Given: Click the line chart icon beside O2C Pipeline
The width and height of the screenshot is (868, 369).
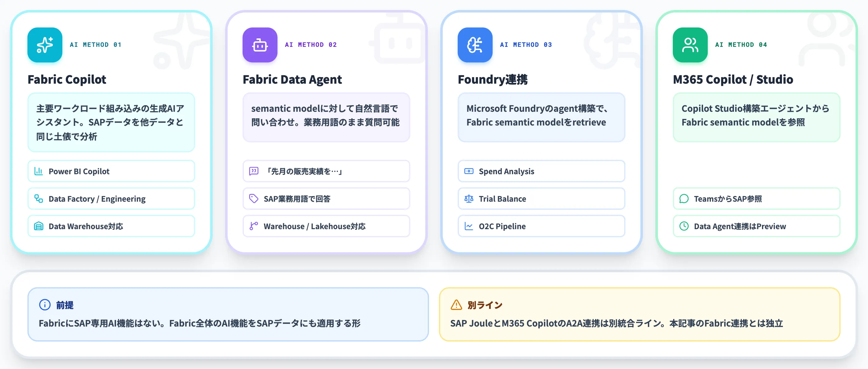Looking at the screenshot, I should (469, 226).
